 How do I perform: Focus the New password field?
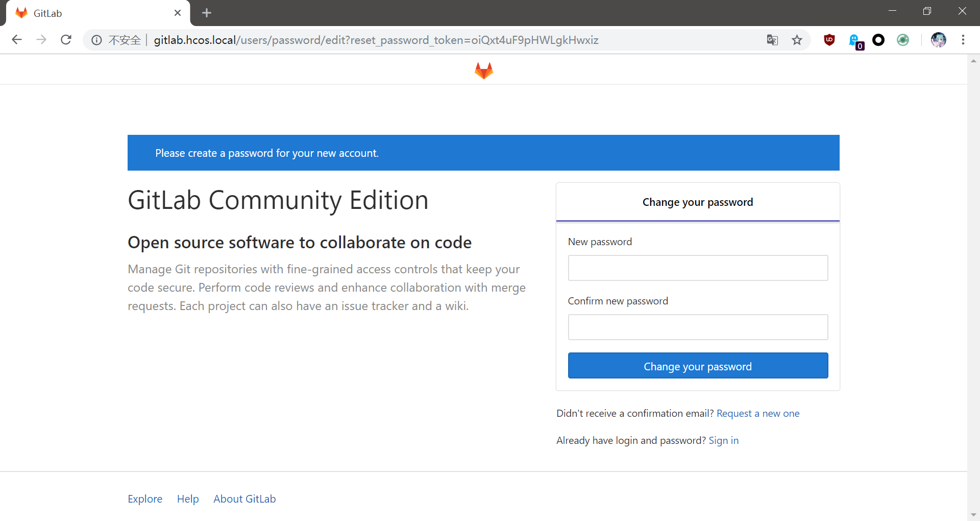pyautogui.click(x=698, y=268)
